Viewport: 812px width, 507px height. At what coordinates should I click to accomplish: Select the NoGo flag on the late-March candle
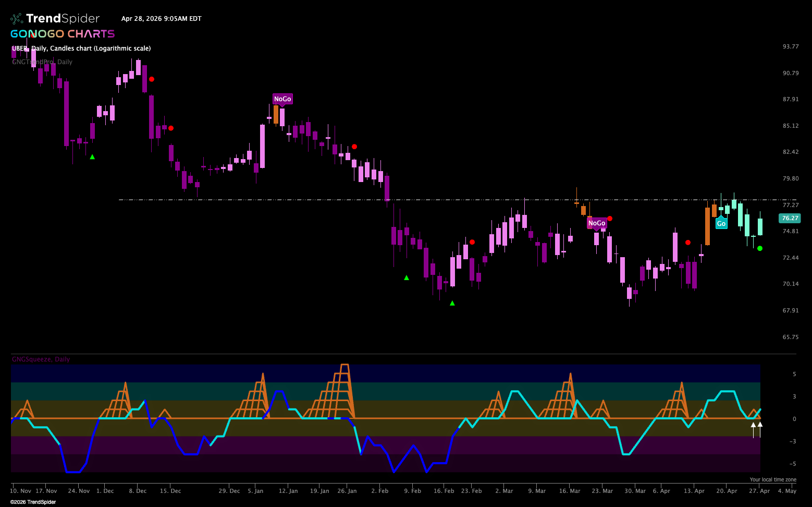click(x=597, y=223)
